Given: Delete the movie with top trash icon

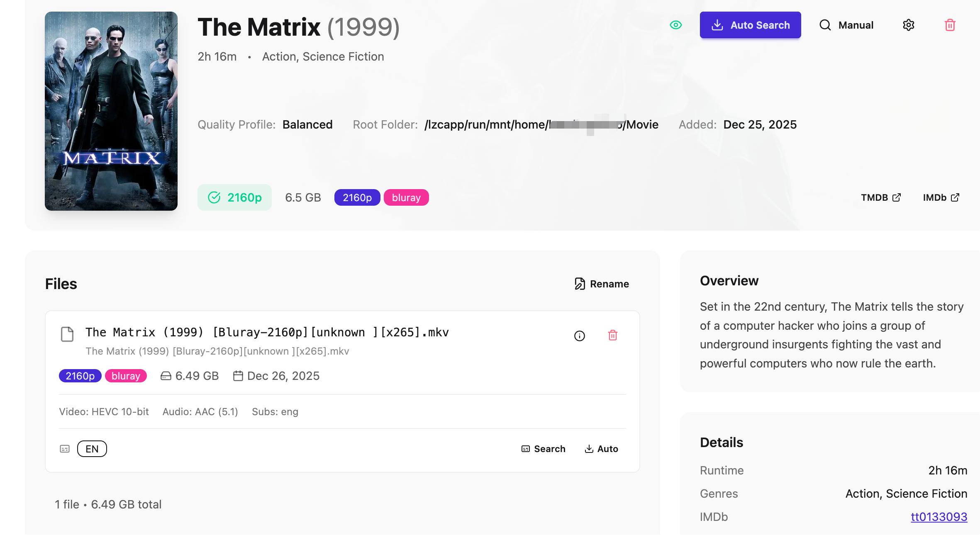Looking at the screenshot, I should tap(950, 25).
